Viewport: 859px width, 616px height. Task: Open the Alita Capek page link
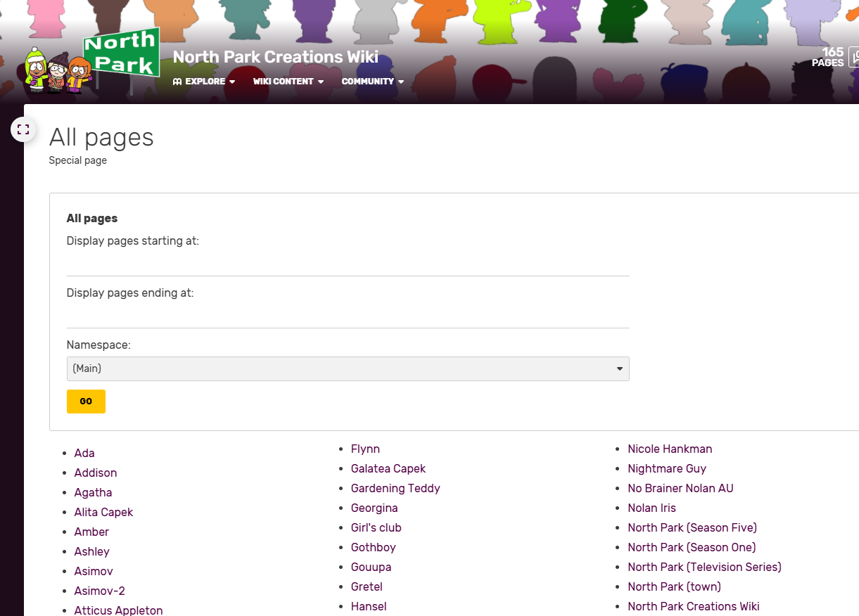(103, 513)
